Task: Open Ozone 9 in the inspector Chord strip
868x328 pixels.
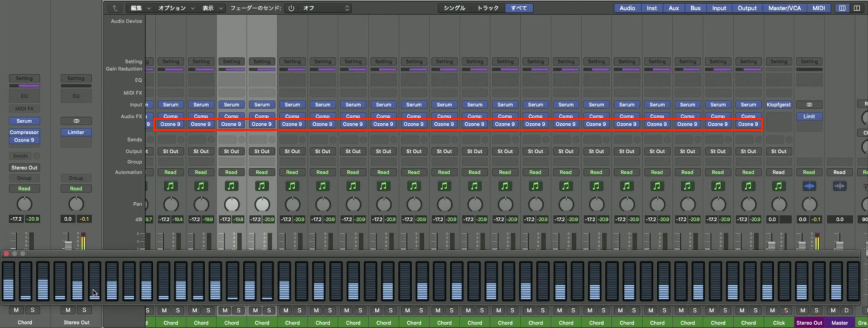Action: 24,140
